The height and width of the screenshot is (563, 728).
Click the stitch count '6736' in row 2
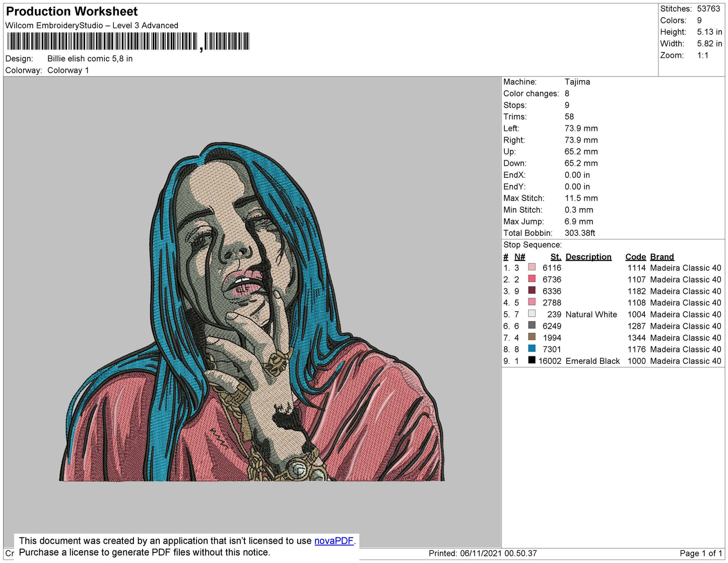(552, 279)
